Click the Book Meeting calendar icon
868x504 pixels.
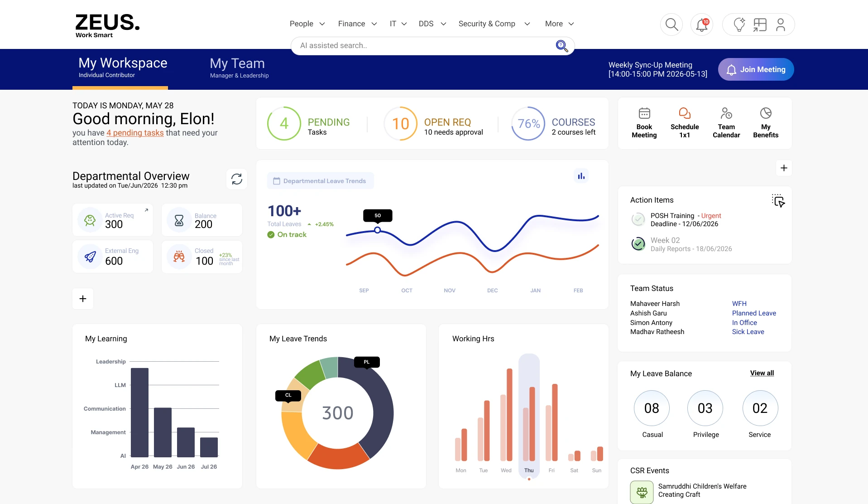[x=644, y=113]
